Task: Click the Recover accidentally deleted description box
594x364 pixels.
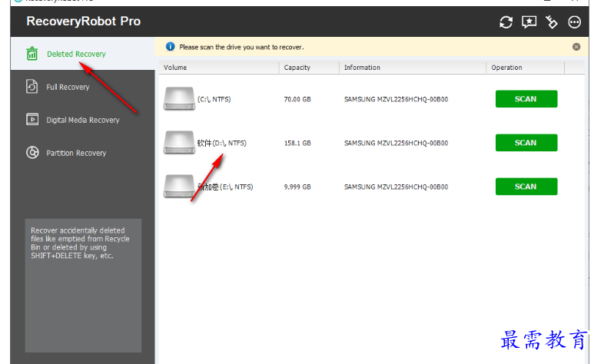Action: pos(83,285)
